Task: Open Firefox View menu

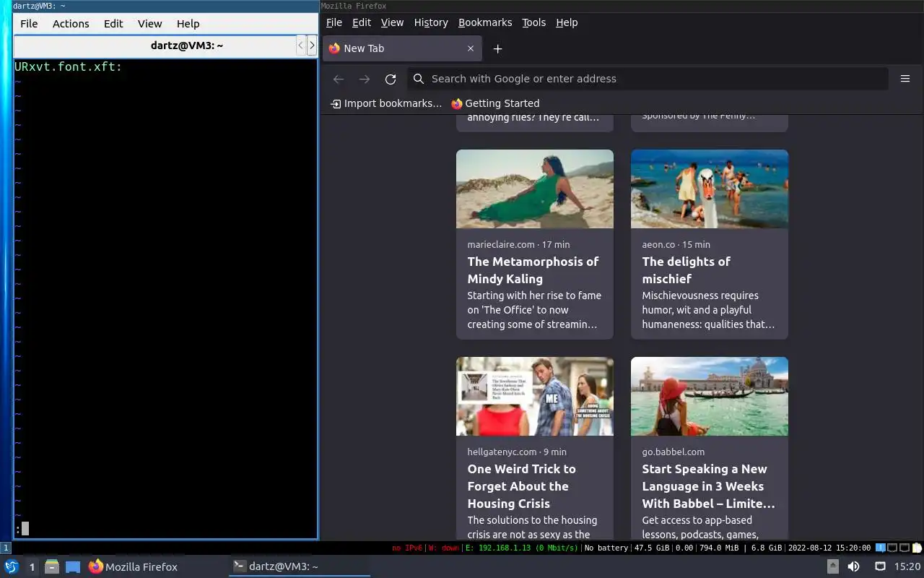Action: pos(392,22)
